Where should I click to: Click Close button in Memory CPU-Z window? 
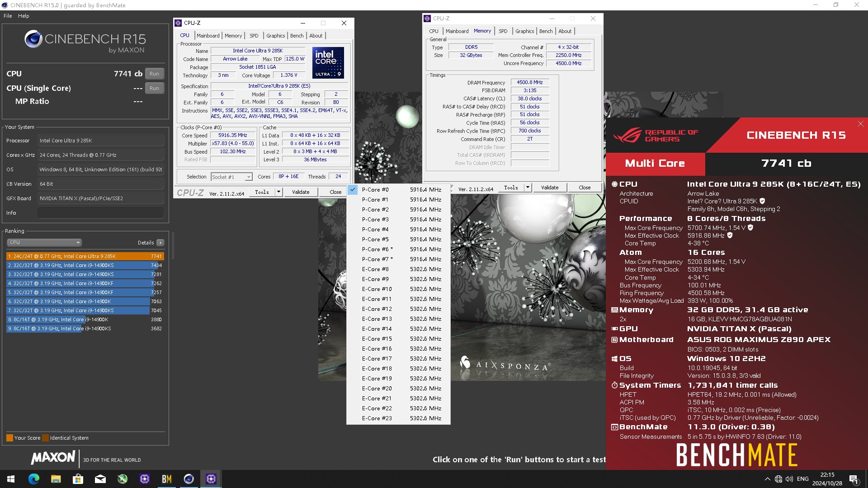point(585,188)
